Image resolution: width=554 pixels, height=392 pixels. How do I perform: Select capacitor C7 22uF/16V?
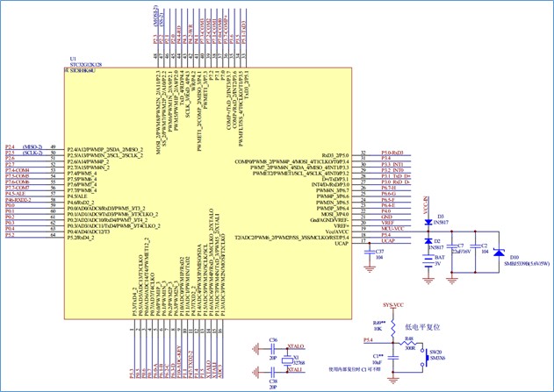(x=454, y=249)
